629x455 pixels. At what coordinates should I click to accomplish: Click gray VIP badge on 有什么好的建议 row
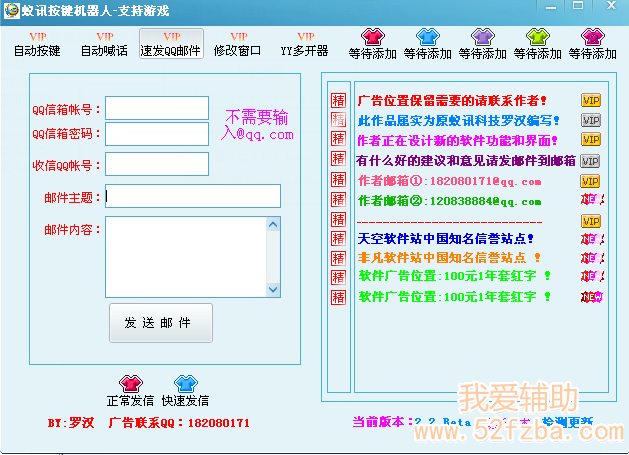590,161
